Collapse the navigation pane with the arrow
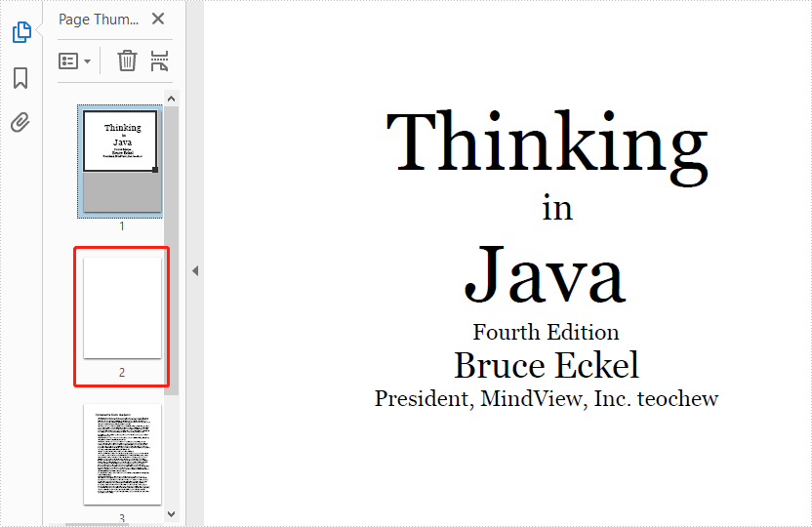Screen dimensions: 812x527 click(195, 270)
